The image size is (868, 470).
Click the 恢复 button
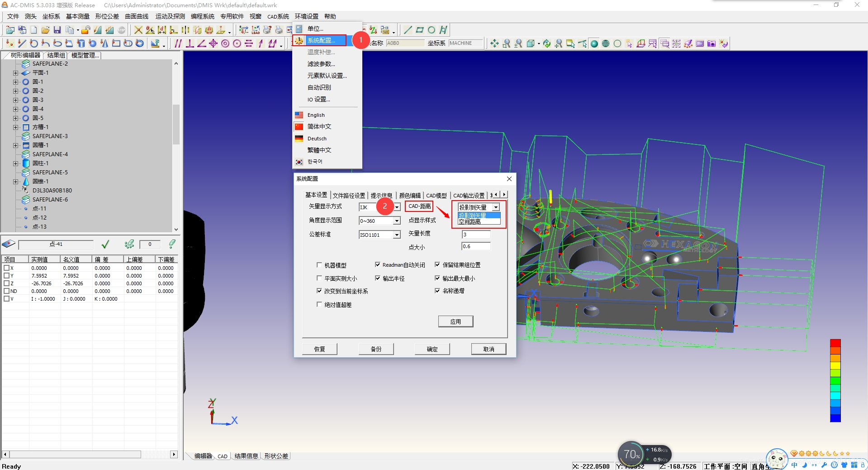319,349
